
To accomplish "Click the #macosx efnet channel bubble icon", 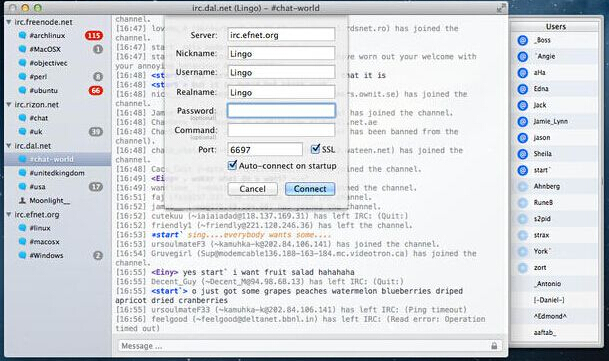I will point(22,242).
